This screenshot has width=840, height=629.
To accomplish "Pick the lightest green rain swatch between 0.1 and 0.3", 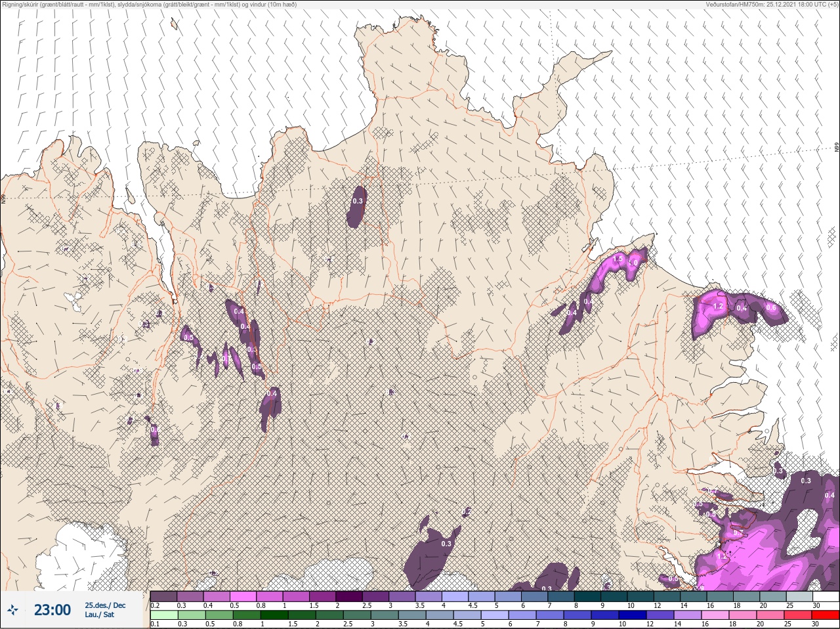I will click(x=163, y=615).
